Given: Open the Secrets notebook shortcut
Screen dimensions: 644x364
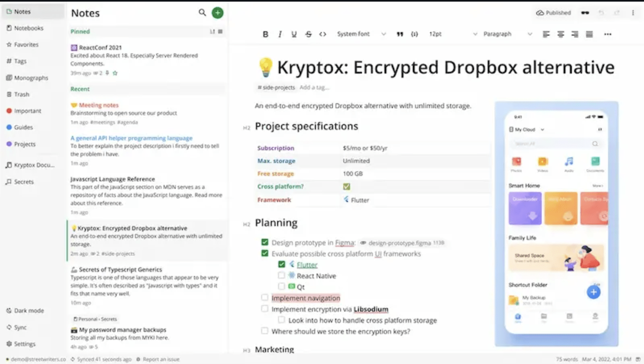Looking at the screenshot, I should (32, 182).
